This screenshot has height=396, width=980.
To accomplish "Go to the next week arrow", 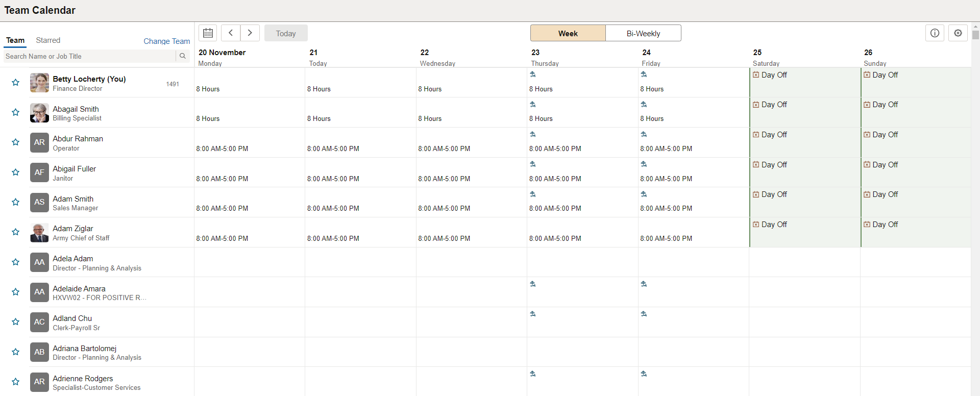I will point(250,33).
